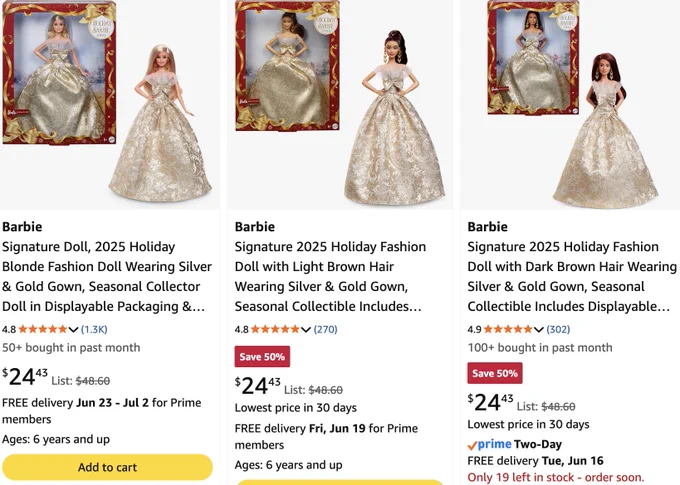
Task: Expand rating chevron beside 270 reviews
Action: coord(306,330)
